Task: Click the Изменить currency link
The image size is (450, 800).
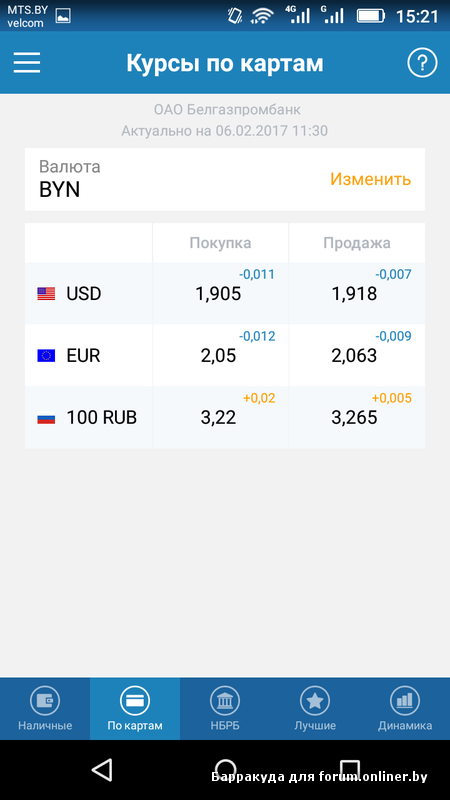Action: (370, 179)
